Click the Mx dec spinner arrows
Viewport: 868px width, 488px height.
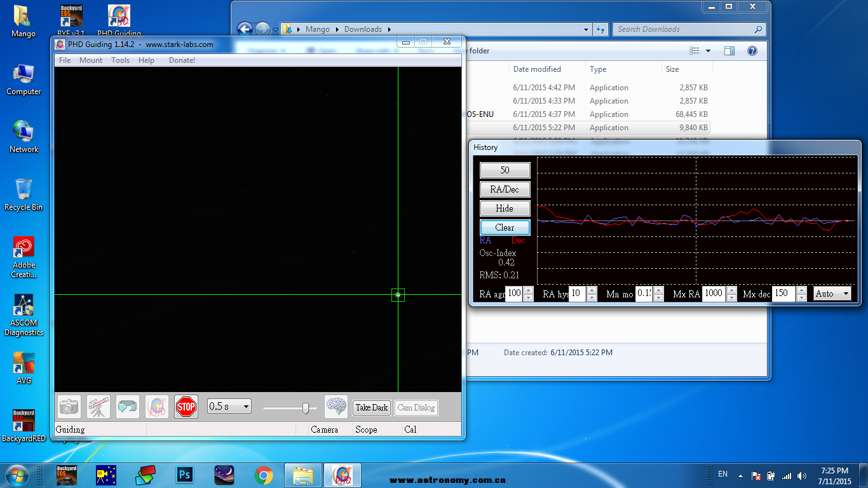click(801, 294)
